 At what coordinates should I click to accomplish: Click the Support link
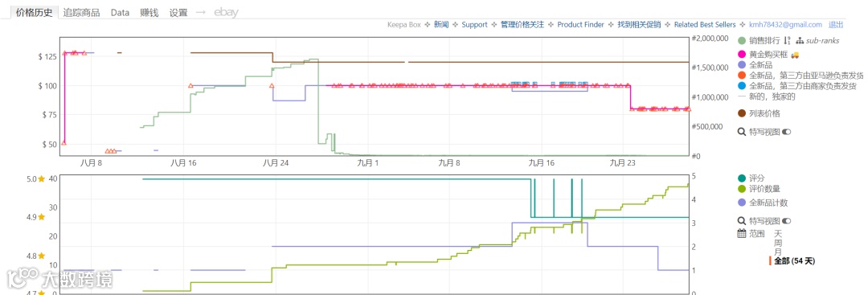(x=474, y=24)
